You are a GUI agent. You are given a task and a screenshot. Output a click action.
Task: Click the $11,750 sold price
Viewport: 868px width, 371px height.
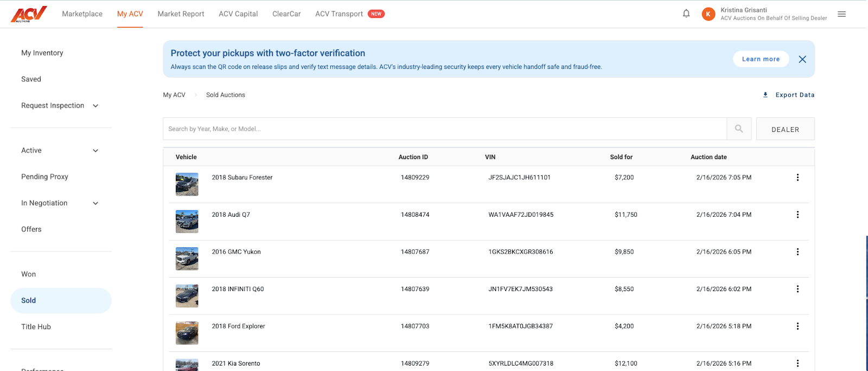(x=626, y=215)
